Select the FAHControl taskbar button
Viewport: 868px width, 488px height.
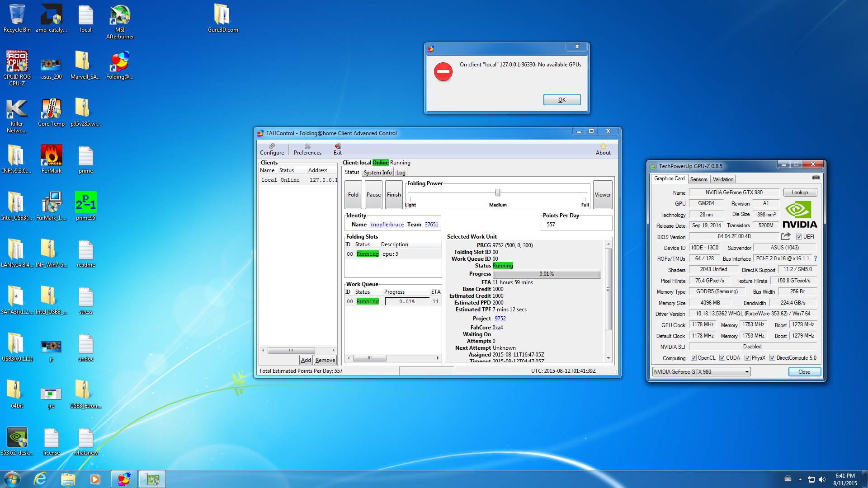(x=124, y=479)
